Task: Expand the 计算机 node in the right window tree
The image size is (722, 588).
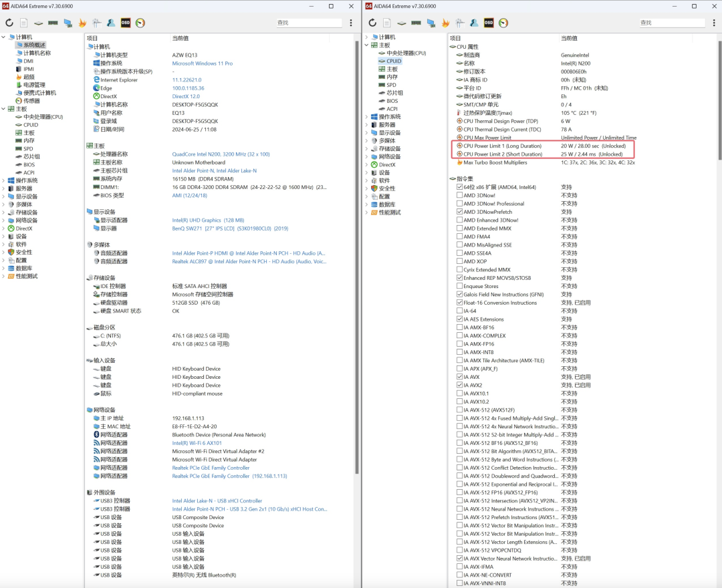Action: tap(367, 37)
